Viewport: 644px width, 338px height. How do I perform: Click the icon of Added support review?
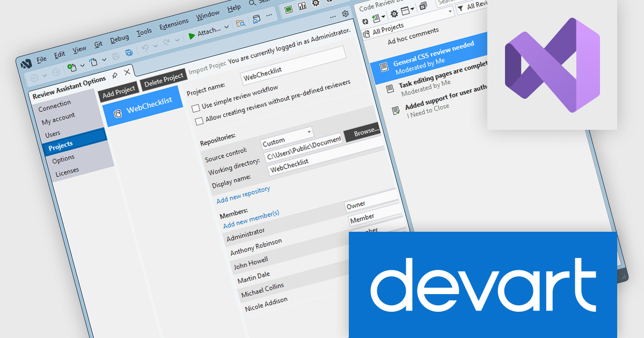396,111
